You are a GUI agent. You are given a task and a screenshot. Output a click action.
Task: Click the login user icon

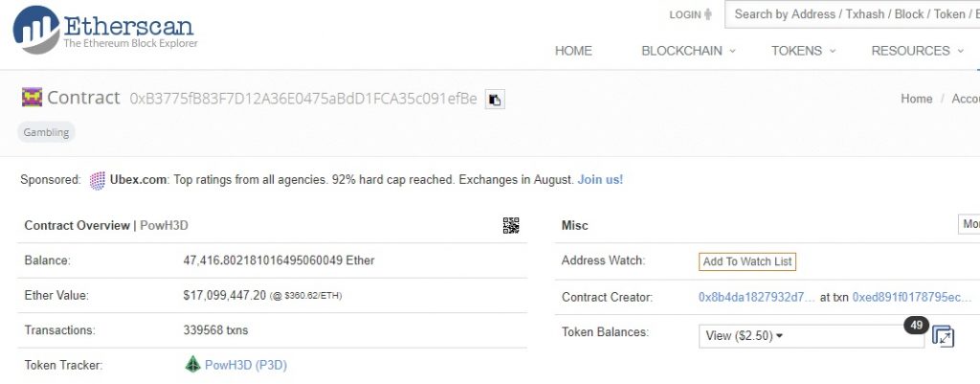click(x=708, y=14)
